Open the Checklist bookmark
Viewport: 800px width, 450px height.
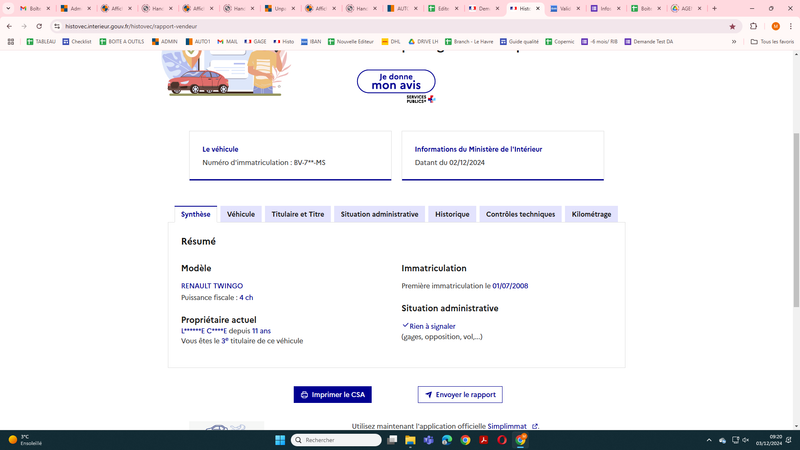point(77,42)
